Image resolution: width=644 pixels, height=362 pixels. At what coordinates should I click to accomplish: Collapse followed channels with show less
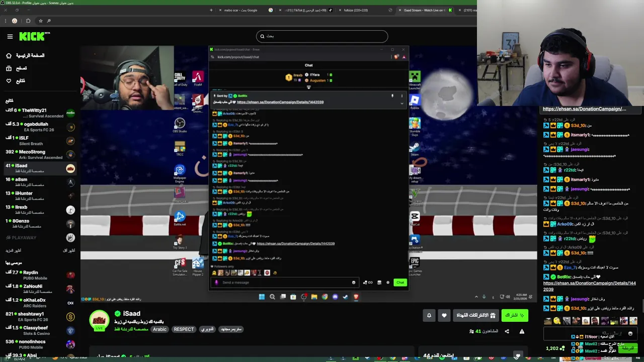click(69, 250)
